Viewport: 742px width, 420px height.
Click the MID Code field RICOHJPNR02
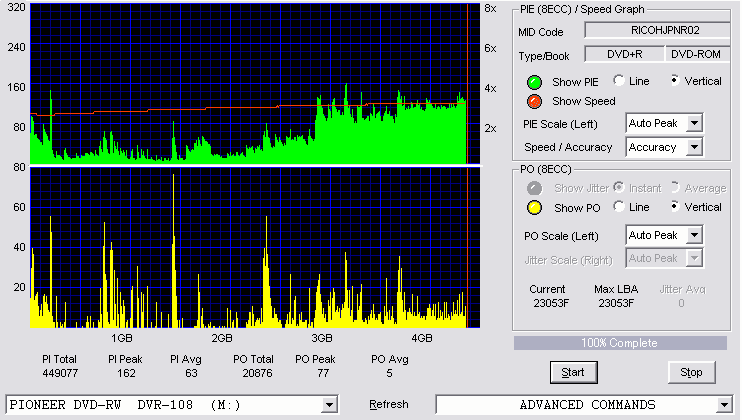658,30
